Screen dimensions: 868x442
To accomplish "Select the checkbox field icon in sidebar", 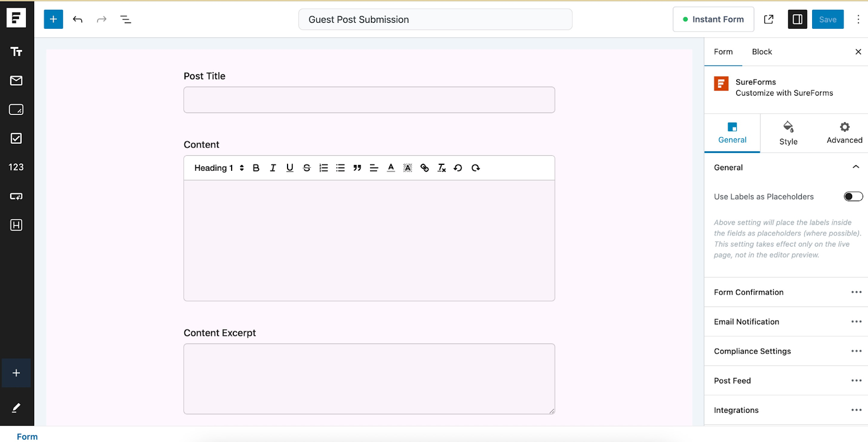I will pyautogui.click(x=16, y=138).
